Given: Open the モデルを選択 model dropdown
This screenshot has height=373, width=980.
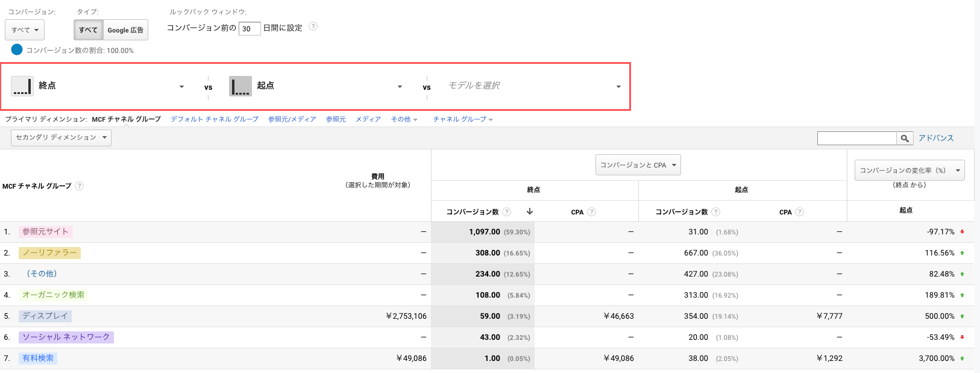Looking at the screenshot, I should coord(533,86).
